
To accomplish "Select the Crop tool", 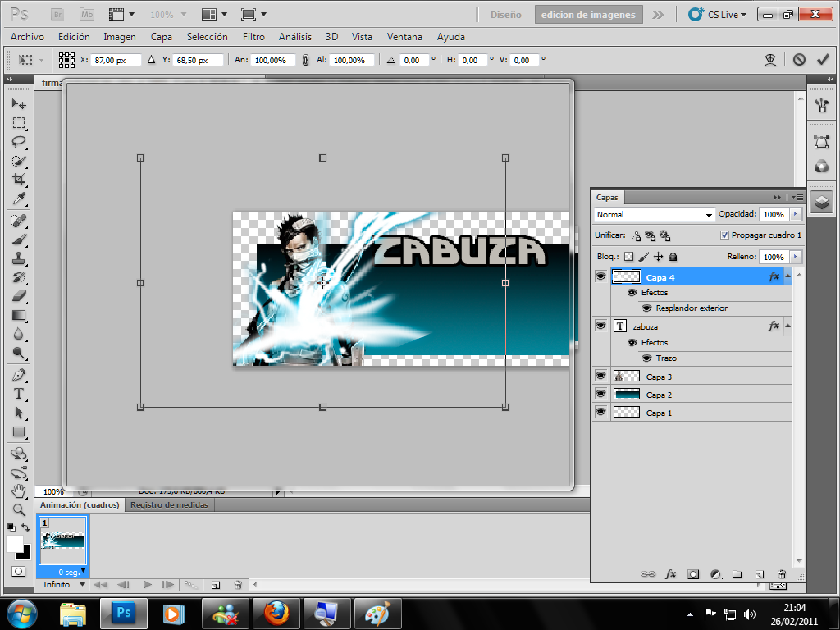I will (x=19, y=180).
